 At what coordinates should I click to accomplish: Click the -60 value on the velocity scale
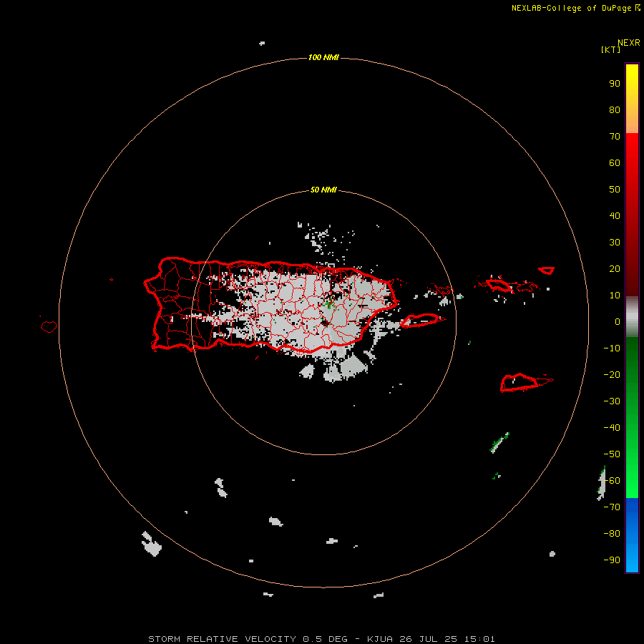[x=612, y=481]
